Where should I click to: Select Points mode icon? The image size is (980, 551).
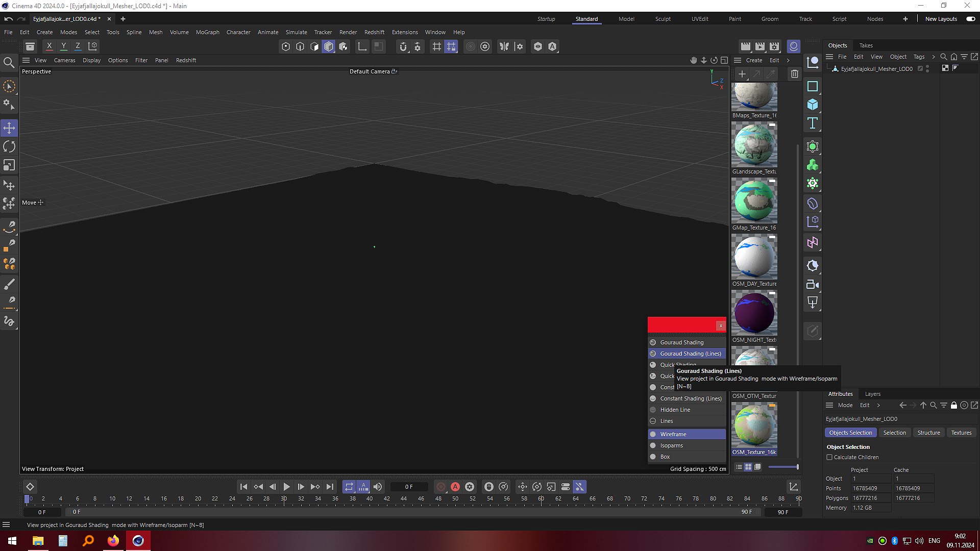click(x=286, y=46)
